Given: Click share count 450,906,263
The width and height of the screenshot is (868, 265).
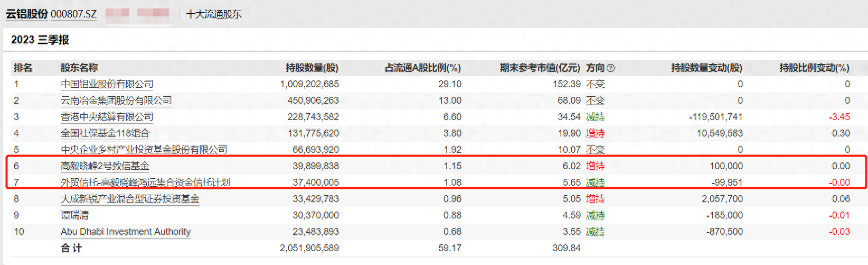Looking at the screenshot, I should click(x=313, y=100).
